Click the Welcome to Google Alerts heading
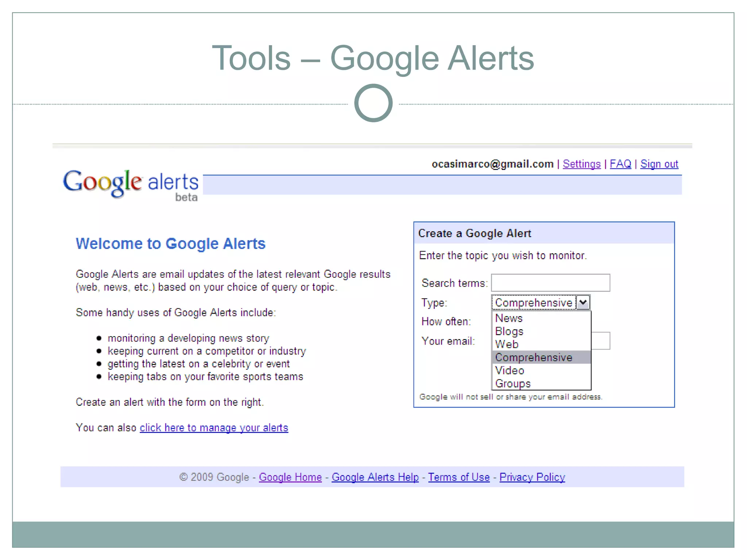Screen dimensions: 747x560 tap(171, 244)
